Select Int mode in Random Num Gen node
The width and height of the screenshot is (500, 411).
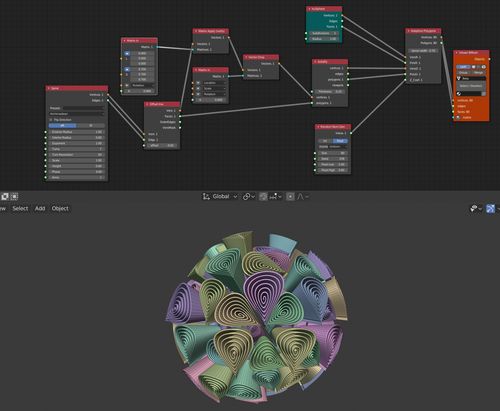click(325, 141)
